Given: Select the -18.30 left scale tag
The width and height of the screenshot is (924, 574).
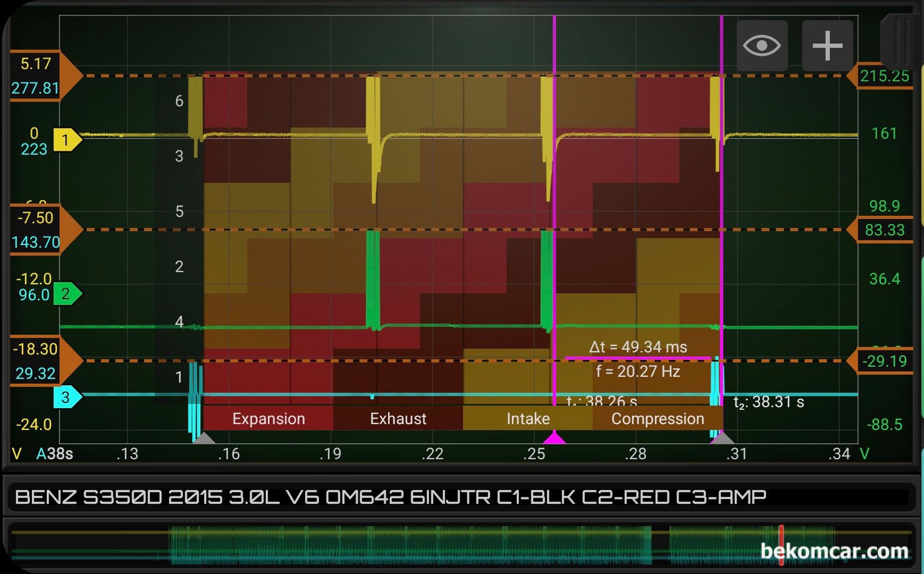Looking at the screenshot, I should [45, 361].
